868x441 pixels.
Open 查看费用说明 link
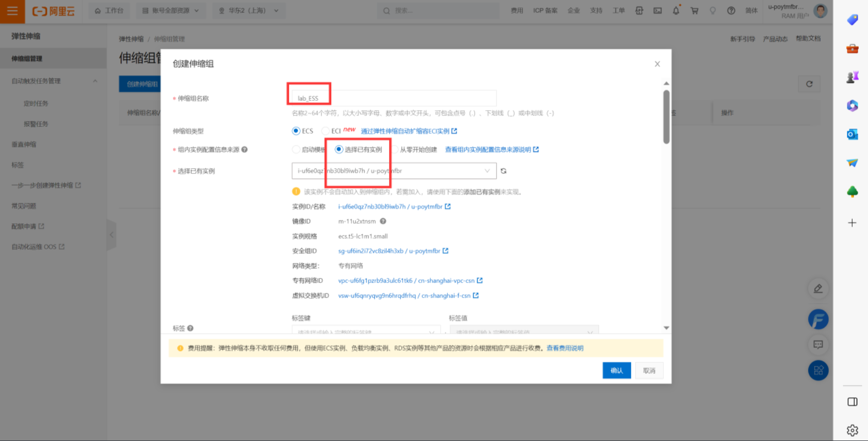(x=565, y=348)
